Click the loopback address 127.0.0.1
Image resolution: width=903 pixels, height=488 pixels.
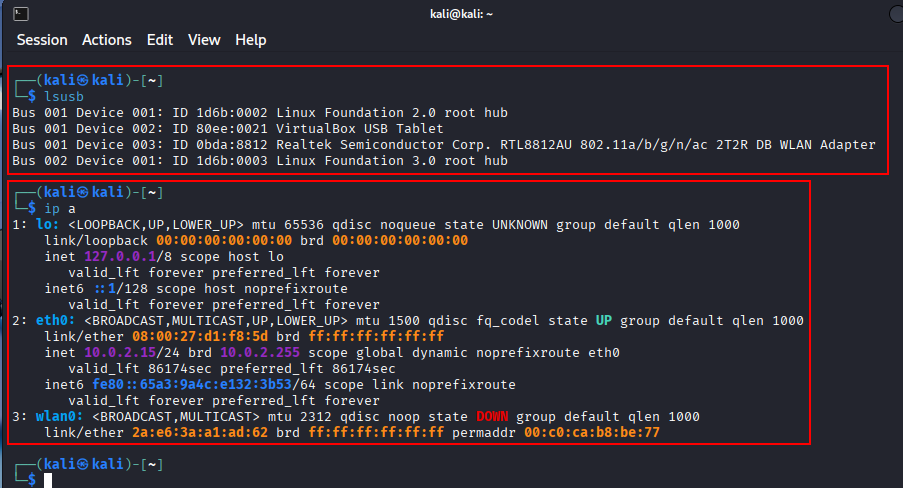pyautogui.click(x=132, y=256)
